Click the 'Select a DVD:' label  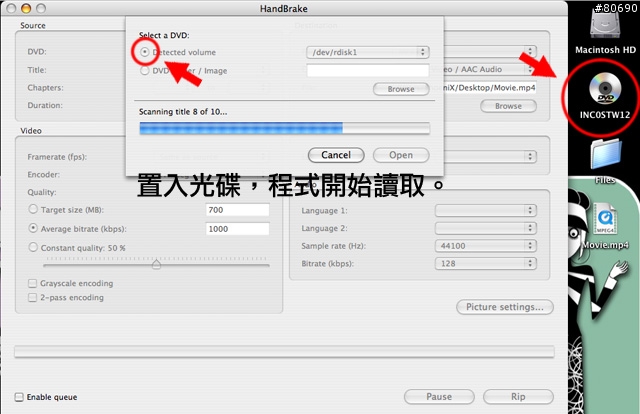(x=164, y=36)
